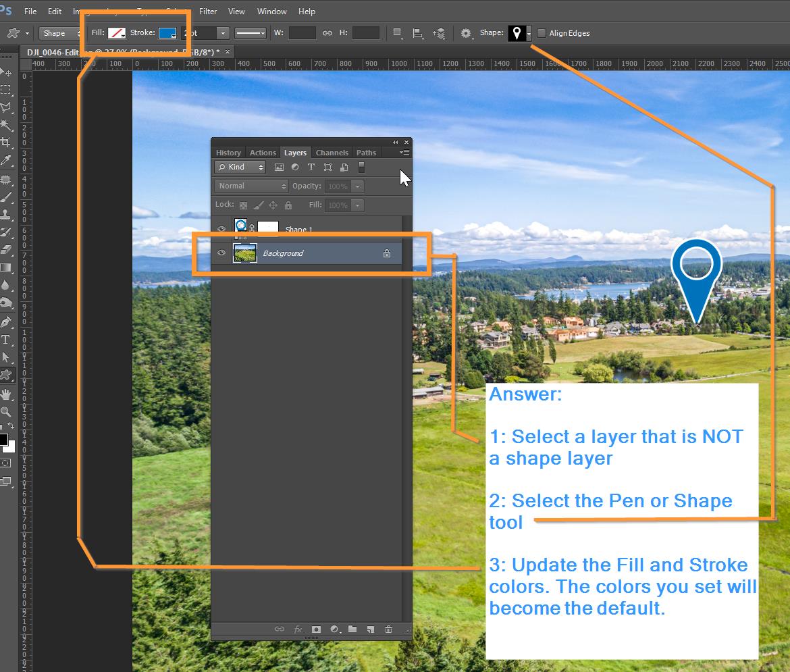Click the Shape 1 layer thumbnail
The height and width of the screenshot is (672, 790).
pos(240,225)
